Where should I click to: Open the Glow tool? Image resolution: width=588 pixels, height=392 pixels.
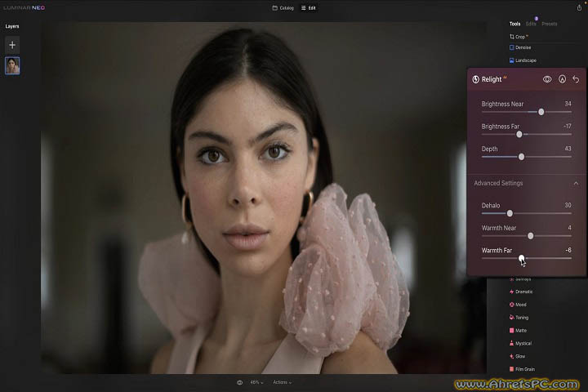(517, 356)
